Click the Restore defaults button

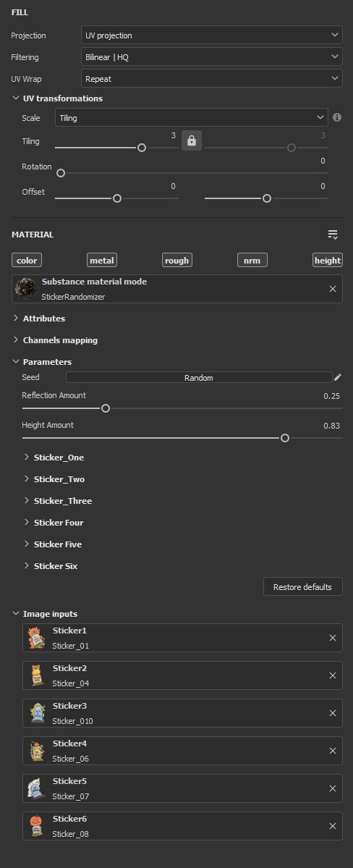(x=302, y=587)
